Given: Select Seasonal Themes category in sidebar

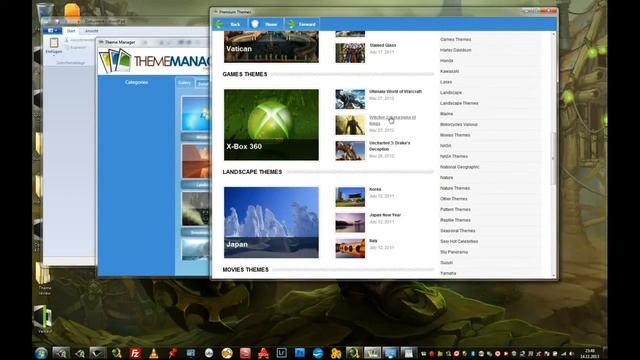Looking at the screenshot, I should (458, 231).
